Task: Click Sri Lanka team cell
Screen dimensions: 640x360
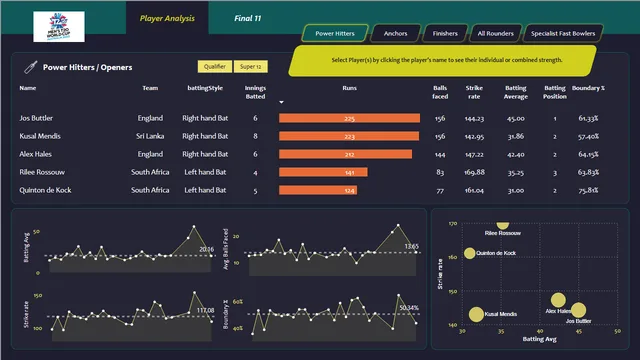Action: (150, 136)
